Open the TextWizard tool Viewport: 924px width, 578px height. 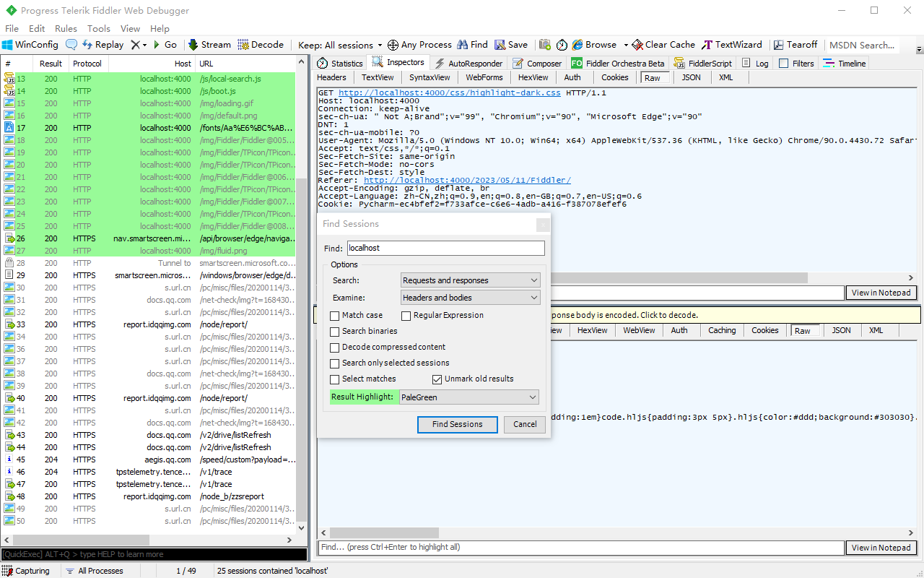coord(732,45)
